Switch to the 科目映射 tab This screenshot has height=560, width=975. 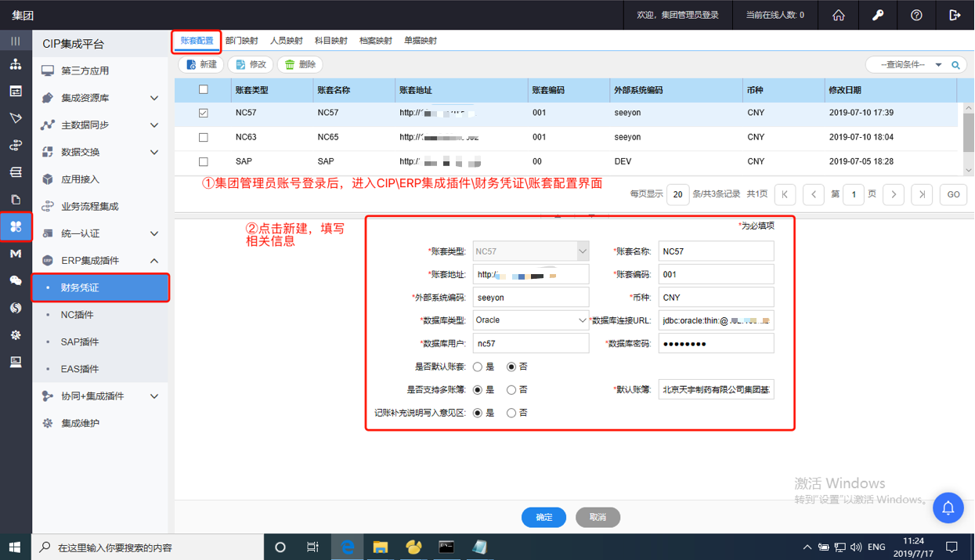[x=330, y=41]
